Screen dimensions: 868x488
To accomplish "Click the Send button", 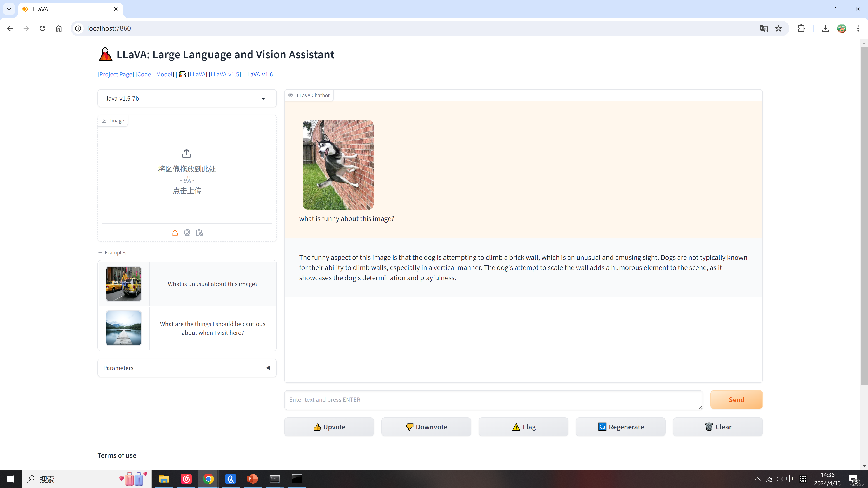I will 736,400.
